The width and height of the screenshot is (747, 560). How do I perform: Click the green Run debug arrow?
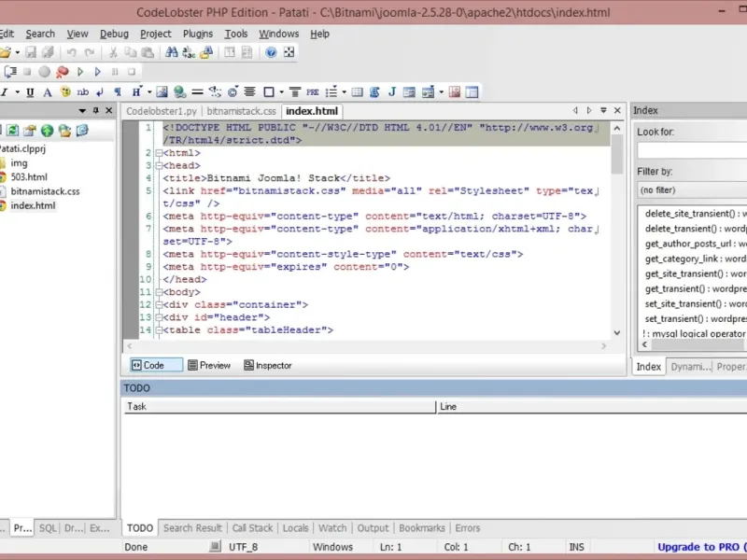[81, 72]
